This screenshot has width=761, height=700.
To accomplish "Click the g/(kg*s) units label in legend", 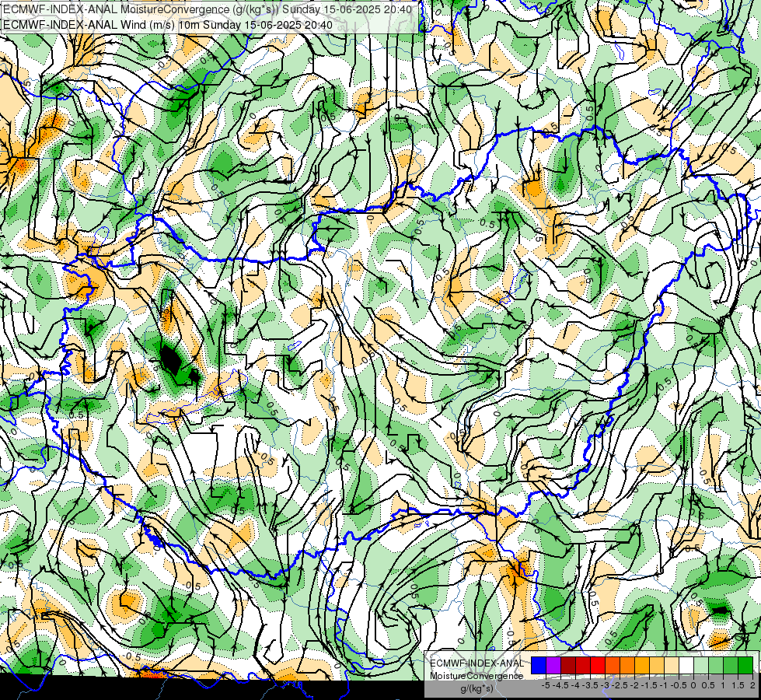I will 477,689.
